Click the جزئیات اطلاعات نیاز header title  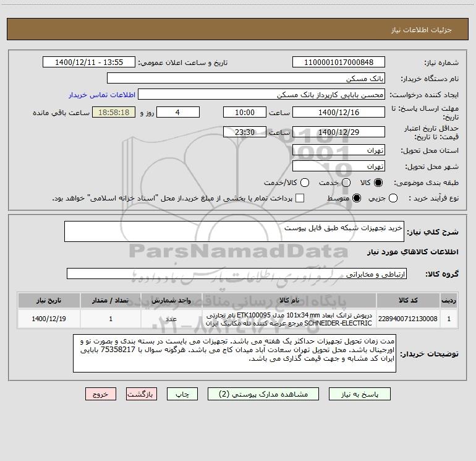421,30
